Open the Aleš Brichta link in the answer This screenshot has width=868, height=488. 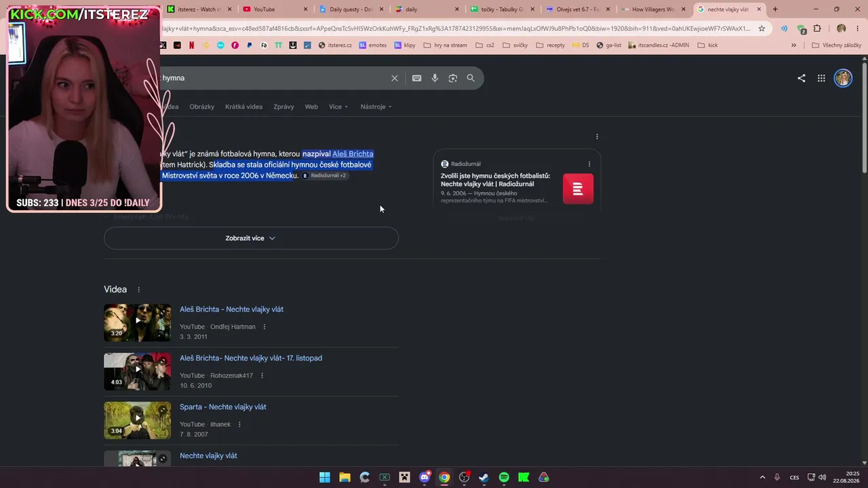click(353, 154)
